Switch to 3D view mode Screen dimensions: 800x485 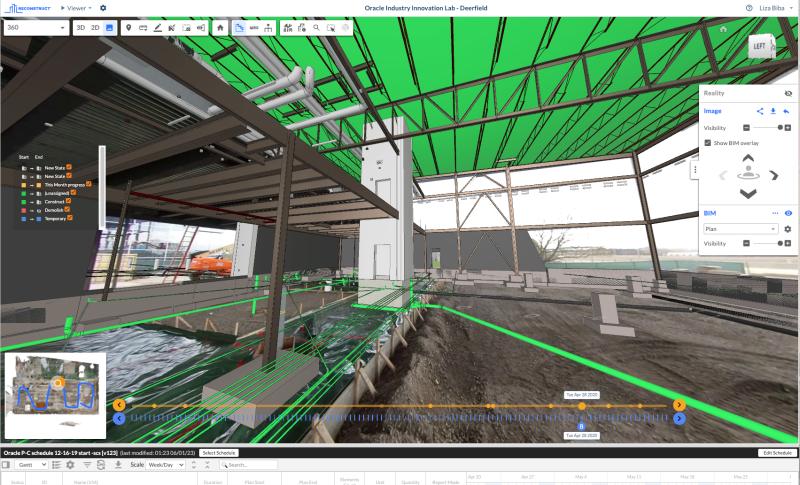(x=81, y=28)
